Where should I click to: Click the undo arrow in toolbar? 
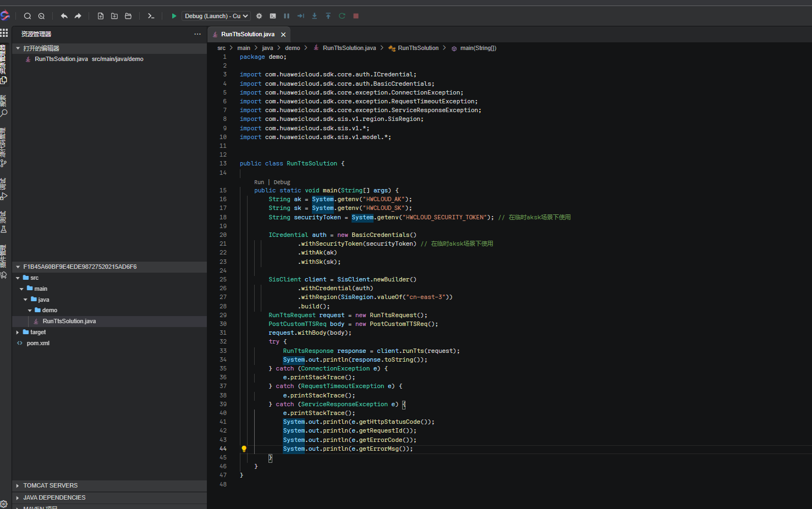tap(64, 16)
